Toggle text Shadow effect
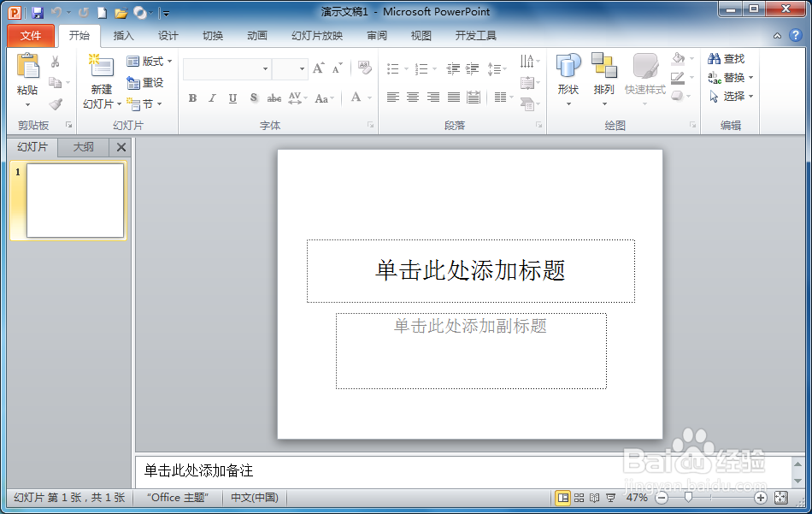Screen dimensions: 812x514 pos(253,98)
